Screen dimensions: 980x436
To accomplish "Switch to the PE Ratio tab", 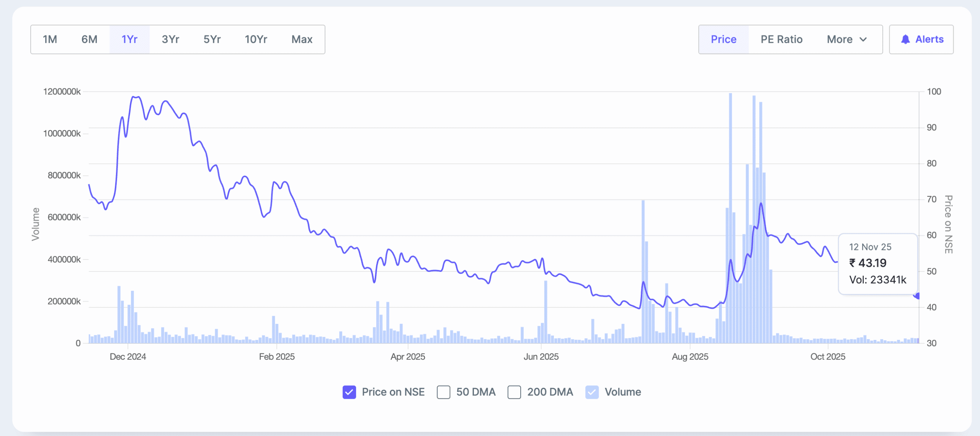I will 781,39.
